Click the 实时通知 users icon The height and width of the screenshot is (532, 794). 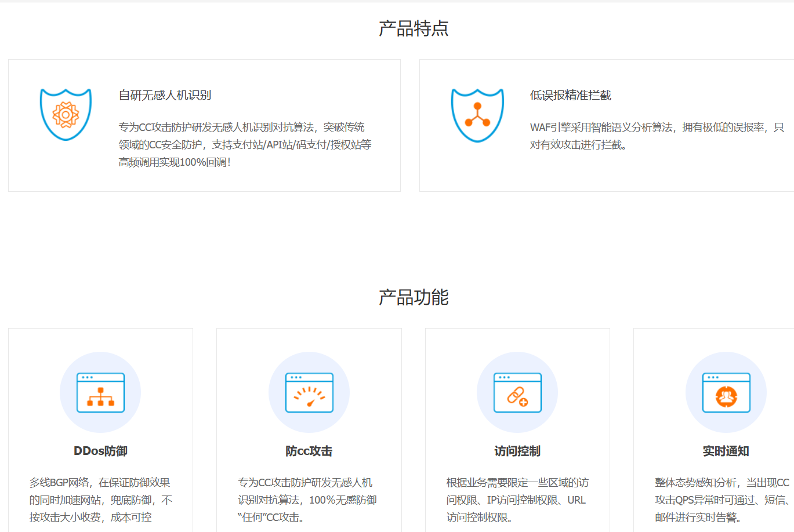[726, 392]
